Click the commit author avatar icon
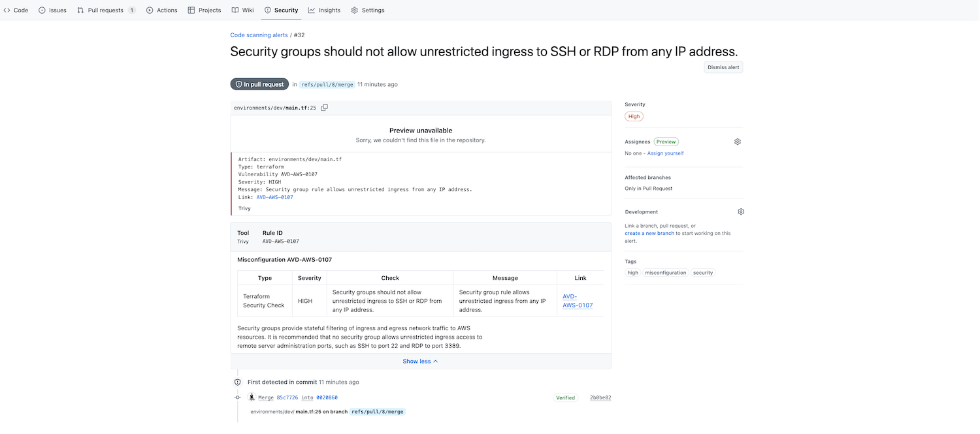The height and width of the screenshot is (434, 980). (x=252, y=397)
